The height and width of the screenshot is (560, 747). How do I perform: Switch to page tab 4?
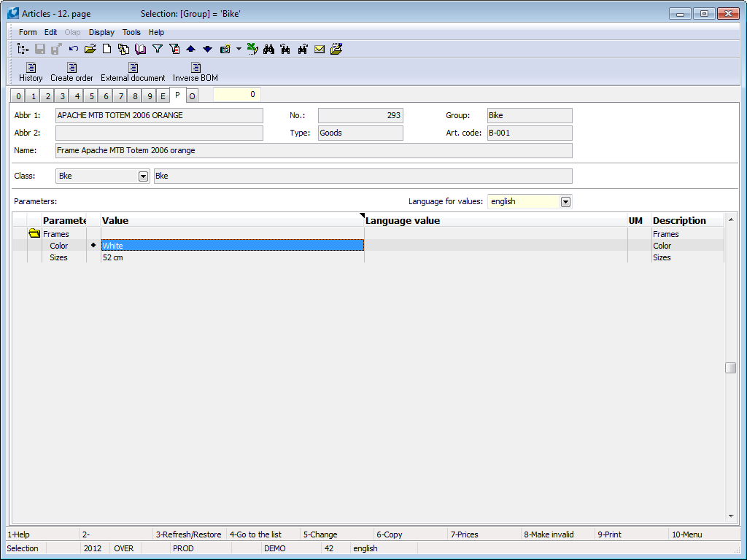[x=77, y=96]
